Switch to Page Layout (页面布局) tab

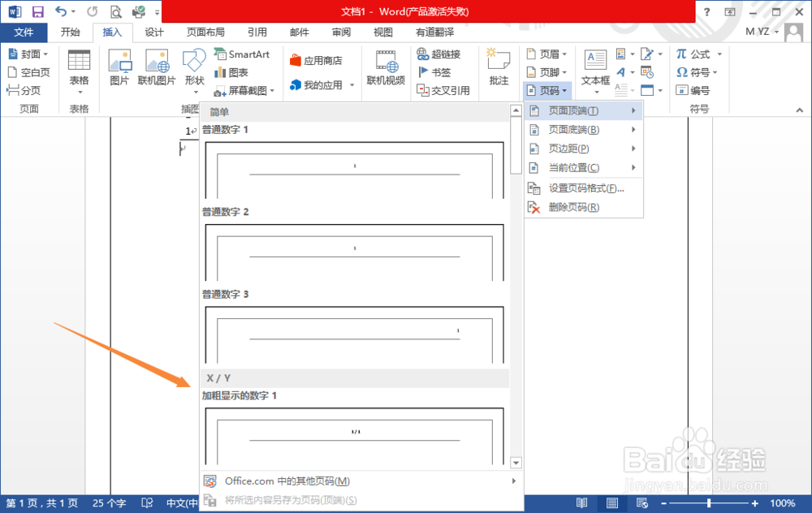tap(205, 32)
